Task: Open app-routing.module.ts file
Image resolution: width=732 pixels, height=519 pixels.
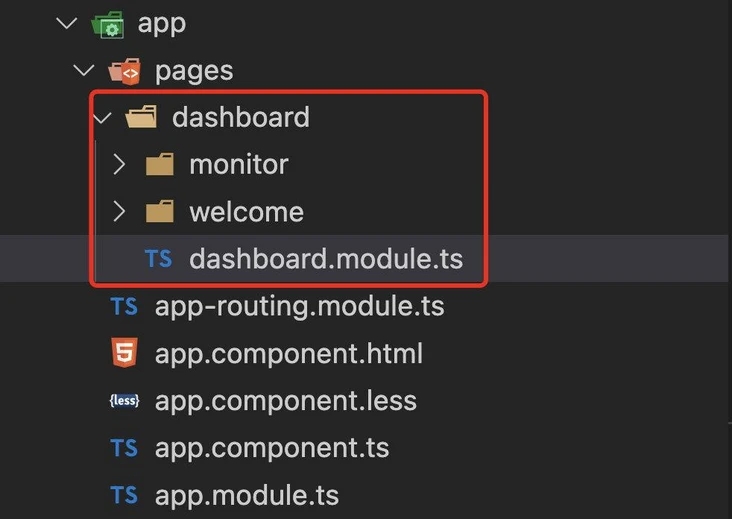Action: (299, 306)
